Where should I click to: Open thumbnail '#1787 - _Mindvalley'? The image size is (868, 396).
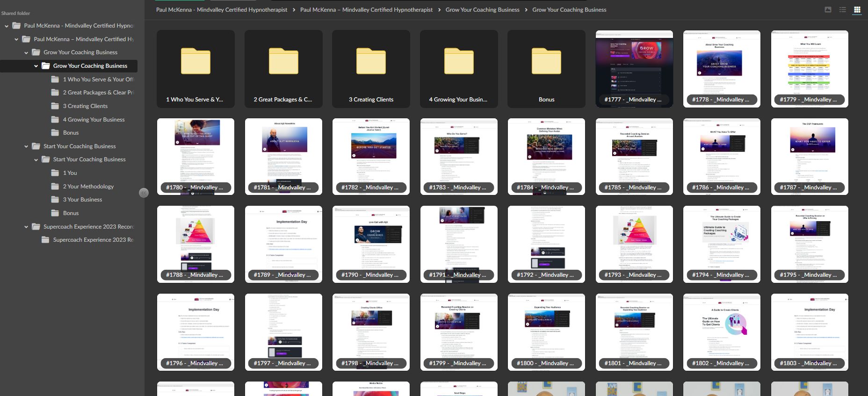pyautogui.click(x=810, y=157)
